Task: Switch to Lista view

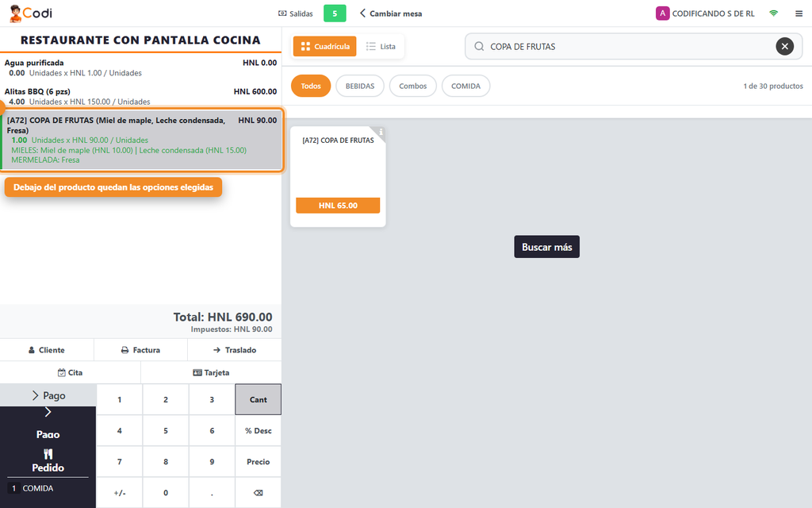Action: pyautogui.click(x=381, y=46)
